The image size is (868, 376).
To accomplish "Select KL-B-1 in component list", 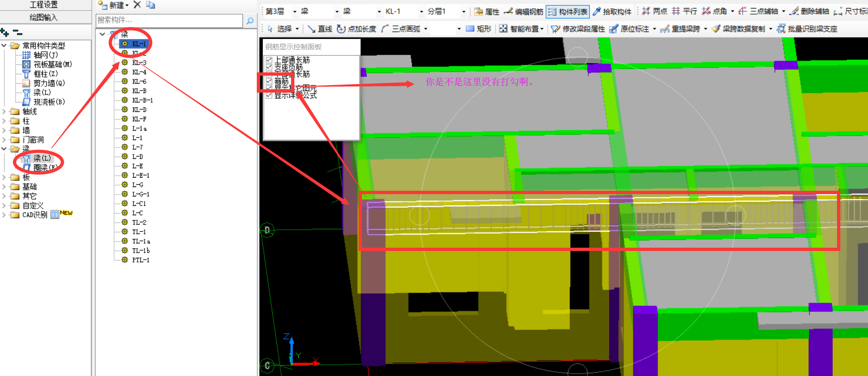I will (142, 100).
